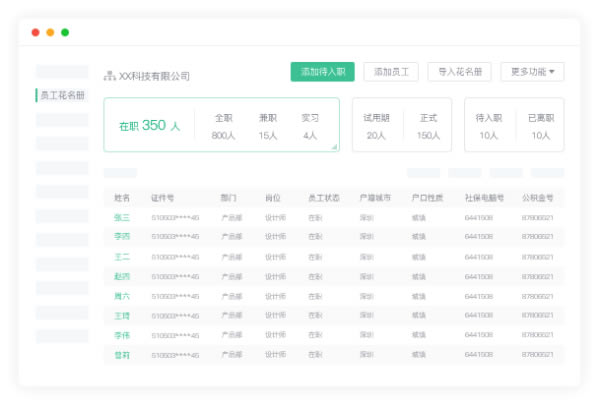Select the 在职 350 人 summary
Image resolution: width=600 pixels, height=406 pixels.
pyautogui.click(x=149, y=126)
